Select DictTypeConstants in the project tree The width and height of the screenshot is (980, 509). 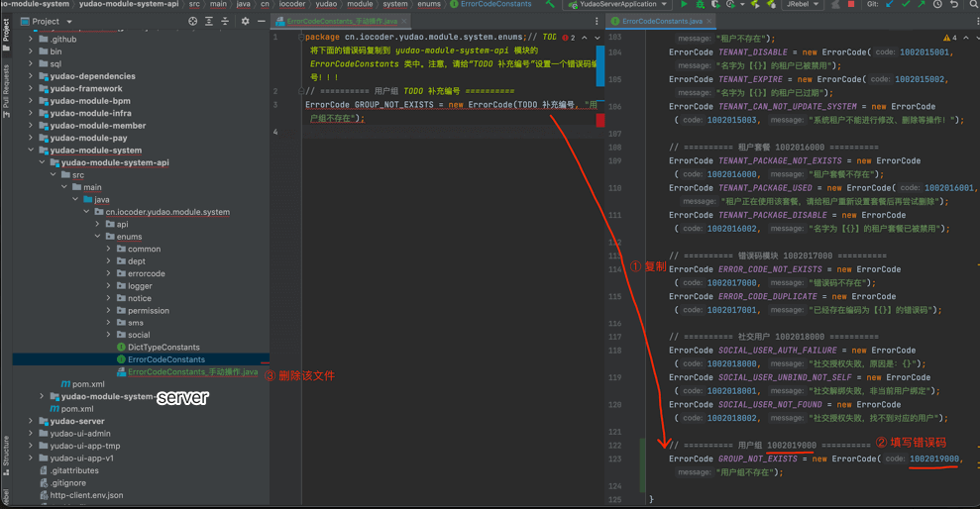163,348
